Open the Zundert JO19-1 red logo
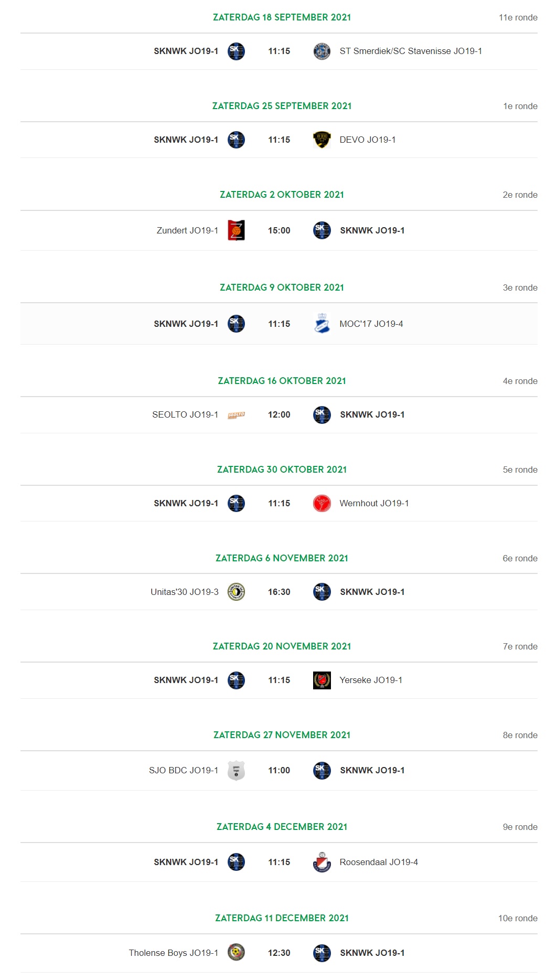This screenshot has width=557, height=980. pos(236,230)
